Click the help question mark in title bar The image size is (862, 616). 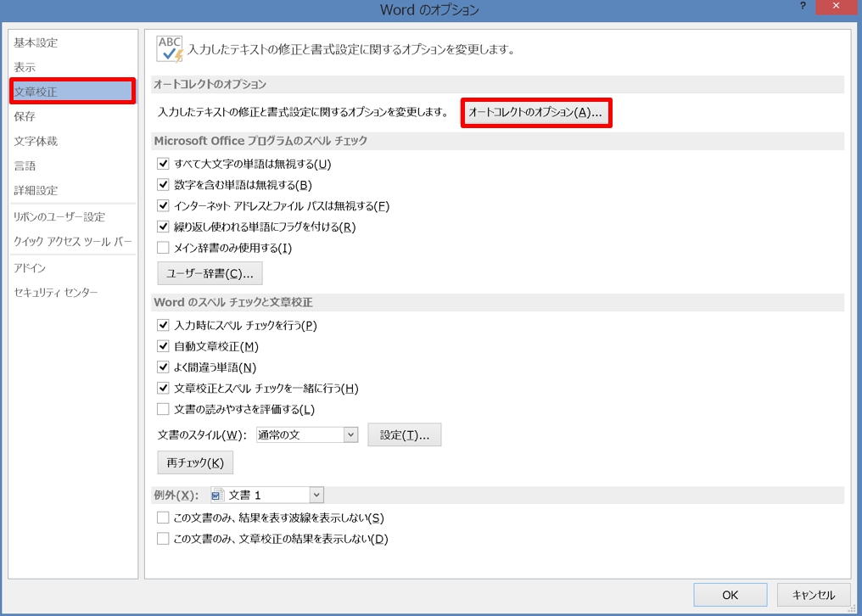(803, 6)
